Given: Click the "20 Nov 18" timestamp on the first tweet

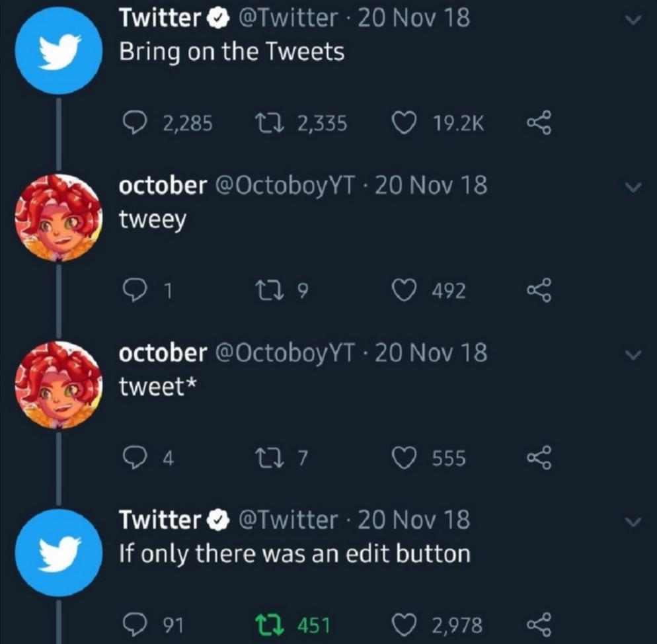Looking at the screenshot, I should click(x=413, y=17).
